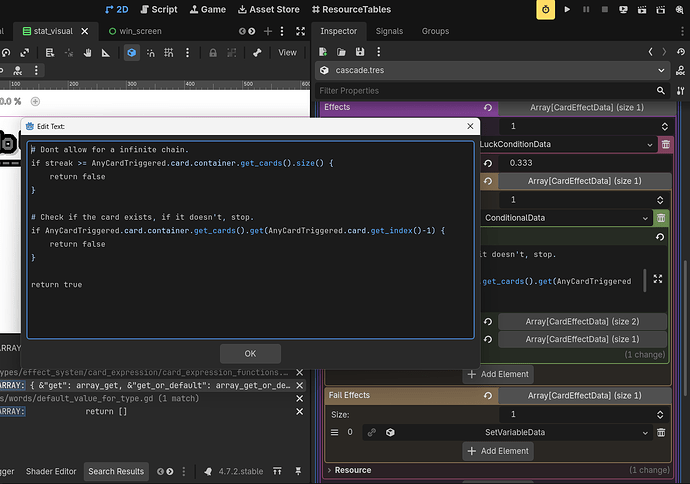This screenshot has width=690, height=484.
Task: Toggle the highlighted blue cube tool
Action: click(132, 53)
